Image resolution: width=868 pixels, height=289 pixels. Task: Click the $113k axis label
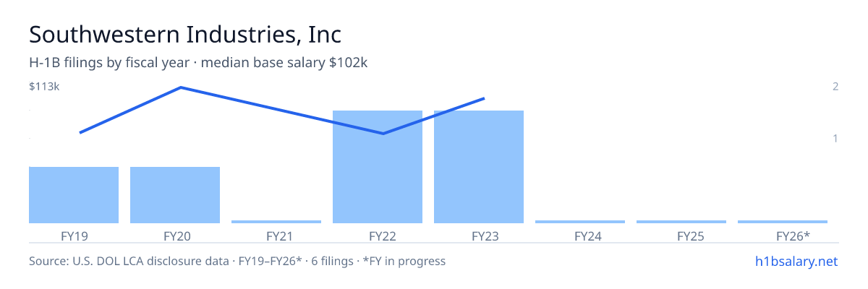coord(44,87)
